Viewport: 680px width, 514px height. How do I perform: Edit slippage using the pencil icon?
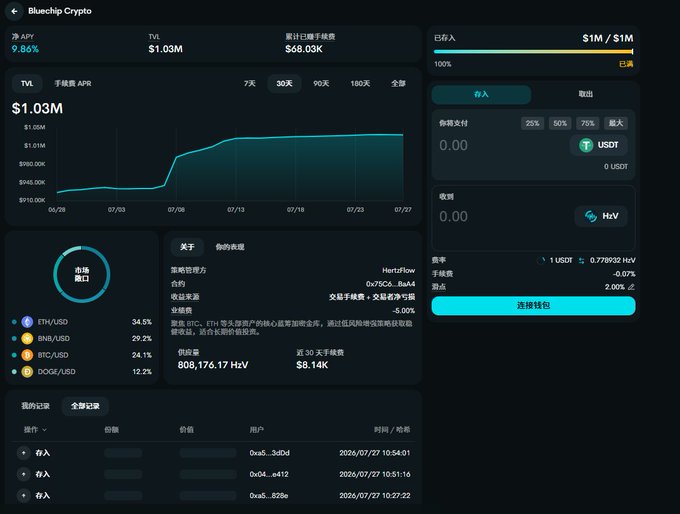pos(631,287)
